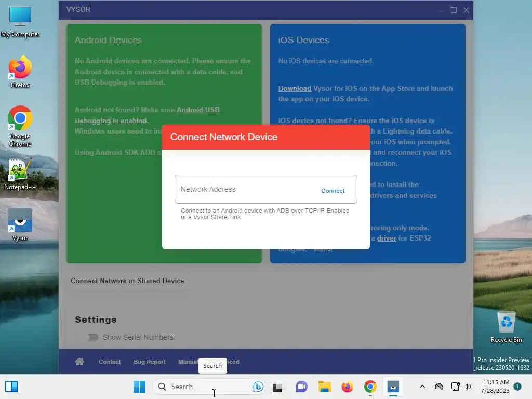Open the Widgets panel icon on taskbar
This screenshot has height=399, width=532.
click(x=11, y=387)
